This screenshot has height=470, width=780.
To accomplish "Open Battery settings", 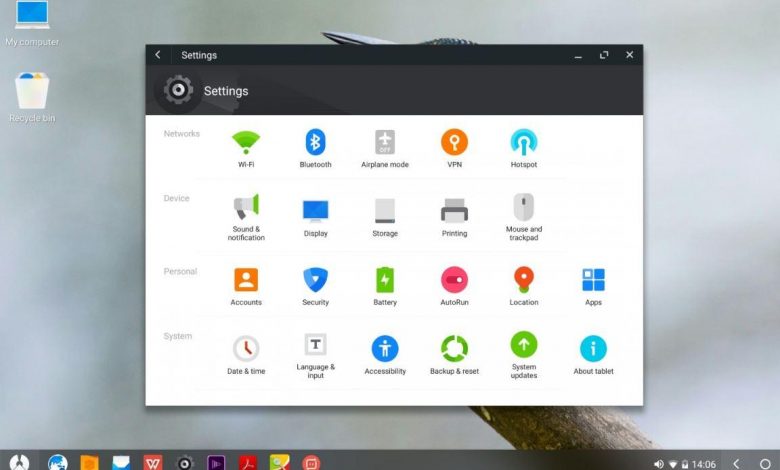I will pyautogui.click(x=385, y=286).
